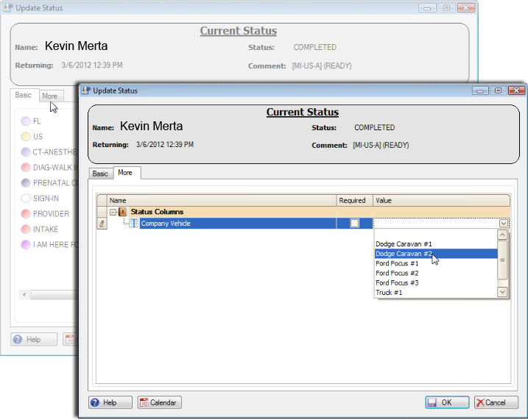Click the Company Vehicle column icon

point(134,224)
